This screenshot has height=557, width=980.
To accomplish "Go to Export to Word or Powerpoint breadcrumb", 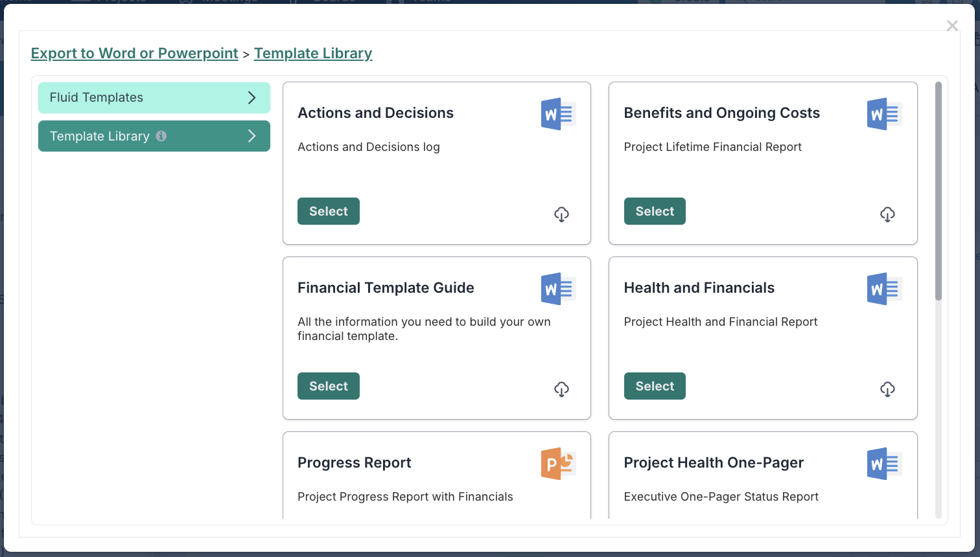I will point(135,53).
